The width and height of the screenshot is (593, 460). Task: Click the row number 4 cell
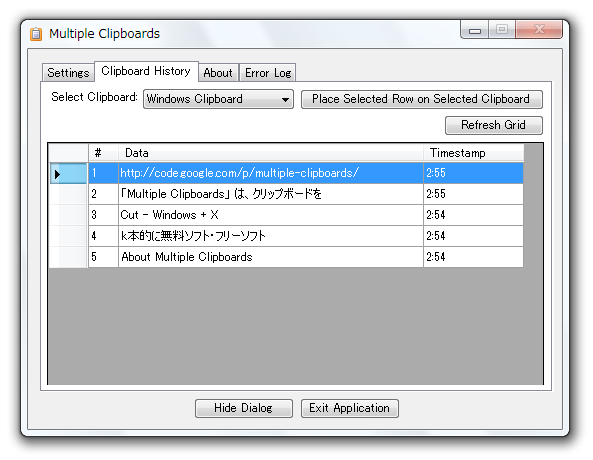[x=103, y=236]
